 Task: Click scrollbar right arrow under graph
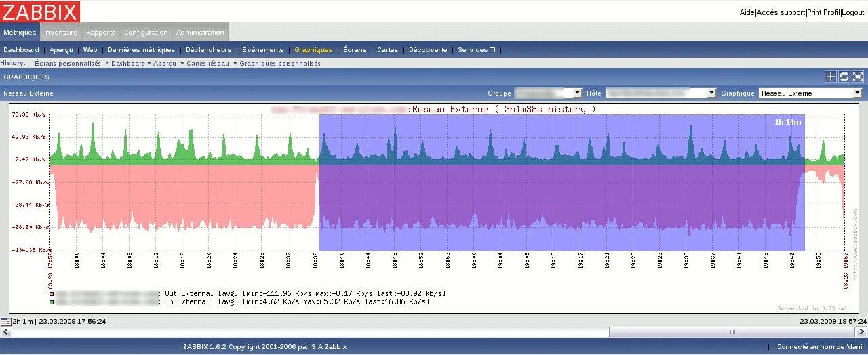[861, 332]
